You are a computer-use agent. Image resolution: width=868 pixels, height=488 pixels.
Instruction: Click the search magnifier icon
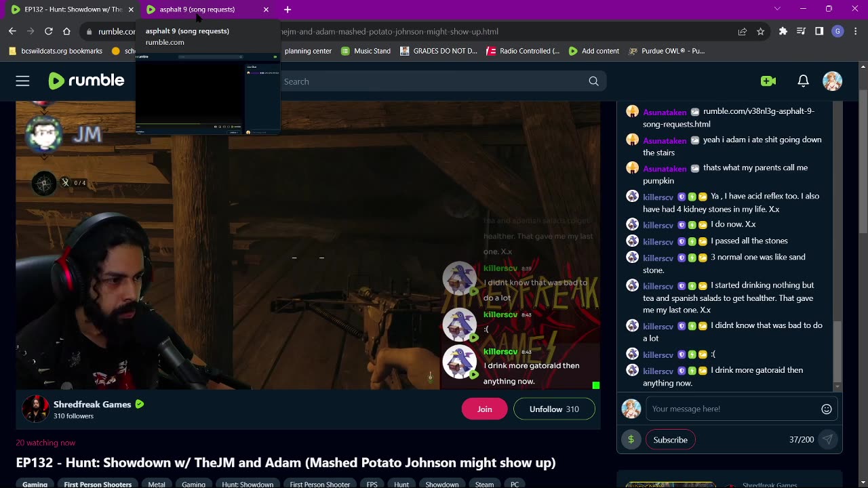tap(593, 81)
